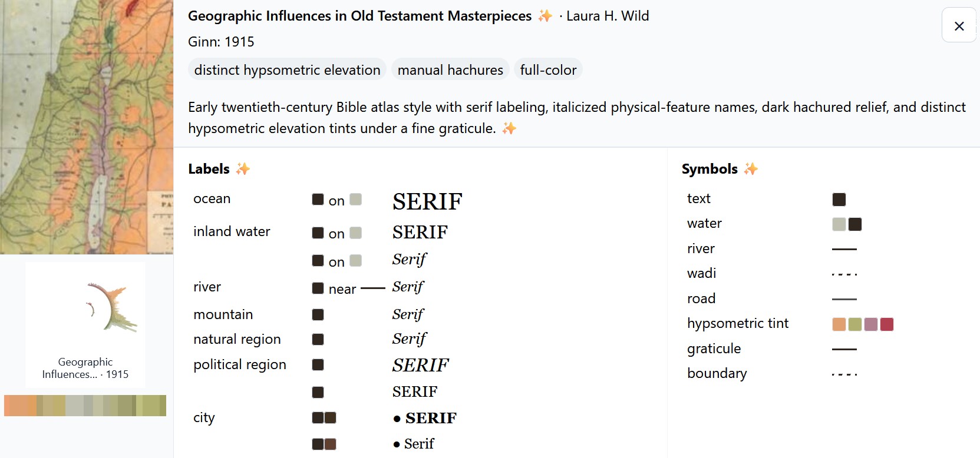
Task: Click the boundary symbol row
Action: (x=772, y=373)
